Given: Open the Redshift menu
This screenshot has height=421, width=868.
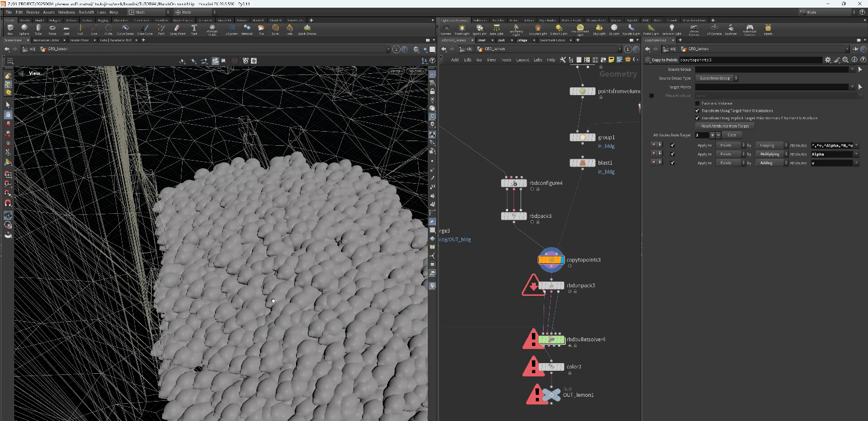Looking at the screenshot, I should tap(86, 12).
